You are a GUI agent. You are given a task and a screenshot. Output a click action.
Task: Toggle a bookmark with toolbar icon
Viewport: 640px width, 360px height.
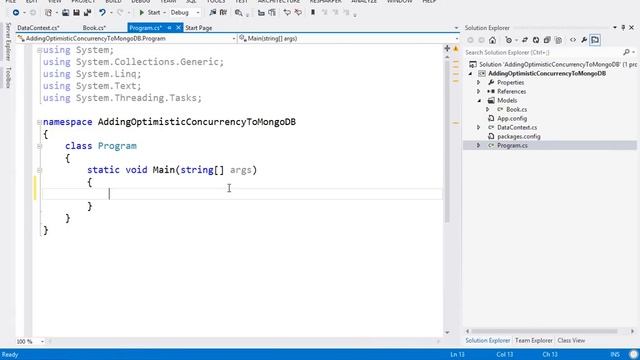coord(313,13)
